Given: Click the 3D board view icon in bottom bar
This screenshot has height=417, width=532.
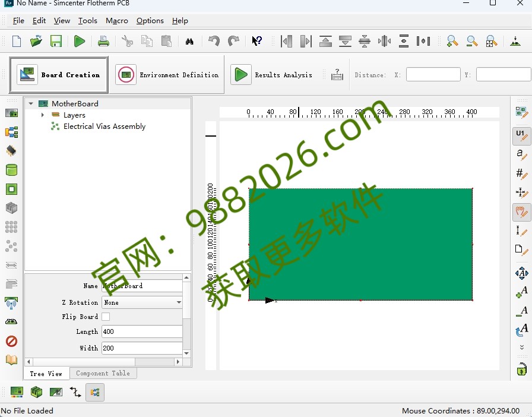Looking at the screenshot, I should point(36,392).
